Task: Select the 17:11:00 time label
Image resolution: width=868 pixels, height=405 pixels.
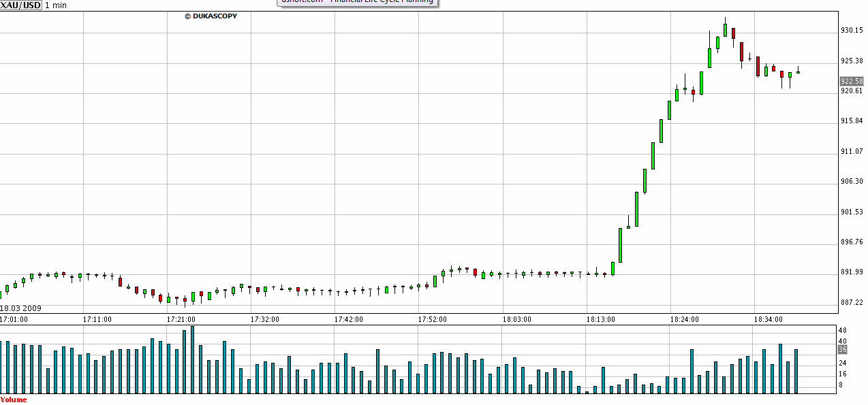Action: [x=97, y=319]
